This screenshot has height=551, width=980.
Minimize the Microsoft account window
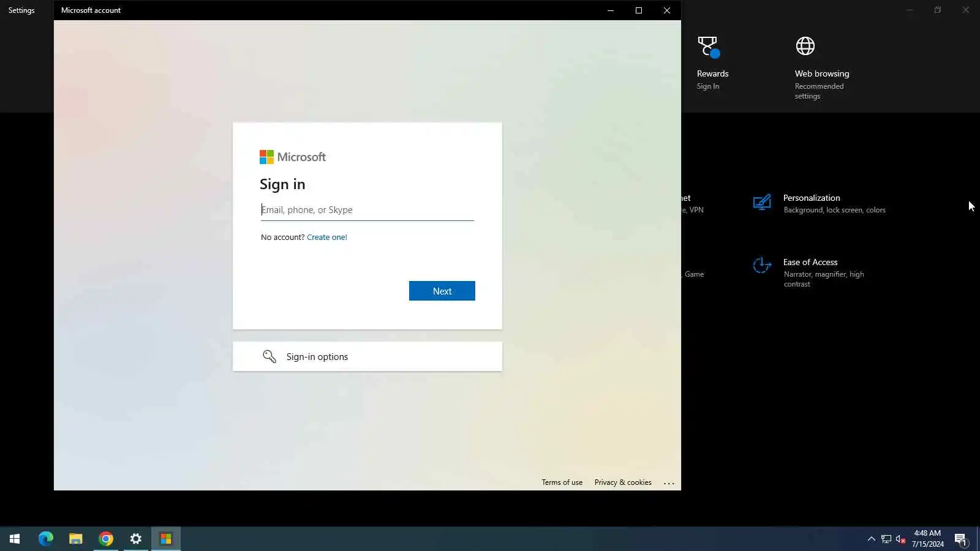(x=611, y=10)
